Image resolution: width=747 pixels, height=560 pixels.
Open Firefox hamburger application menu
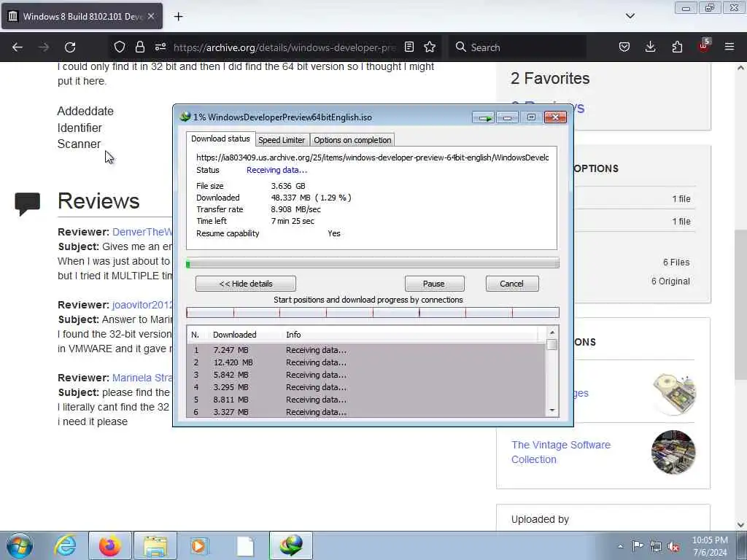point(729,47)
